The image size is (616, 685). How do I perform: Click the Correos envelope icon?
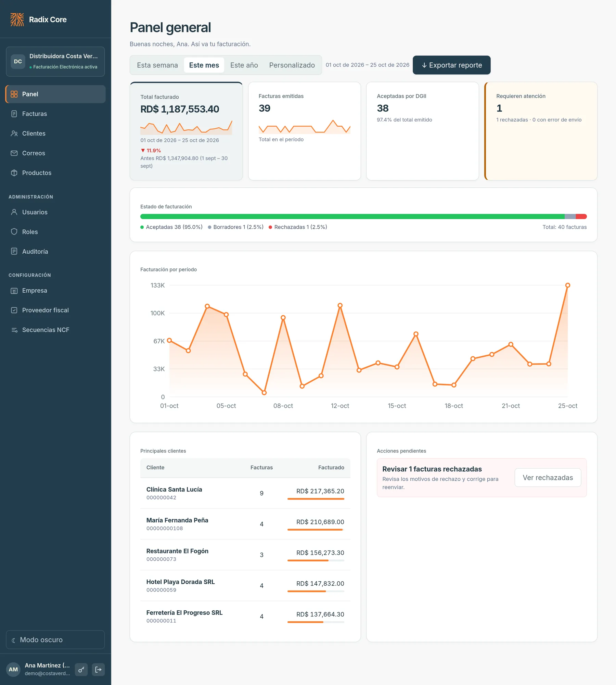[14, 153]
